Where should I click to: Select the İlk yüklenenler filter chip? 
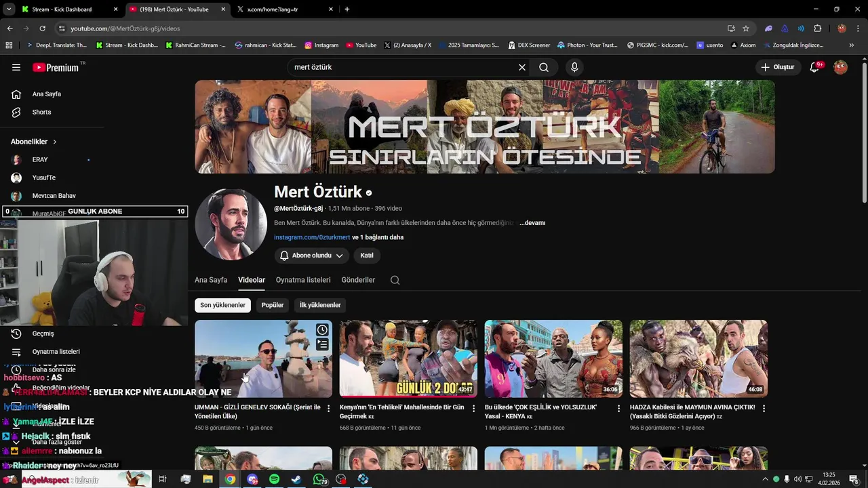[x=320, y=305]
